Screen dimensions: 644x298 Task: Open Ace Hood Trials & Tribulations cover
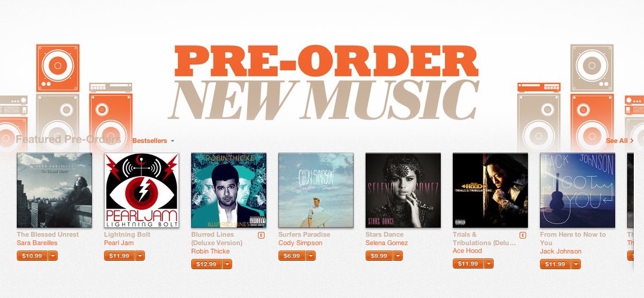coord(491,190)
